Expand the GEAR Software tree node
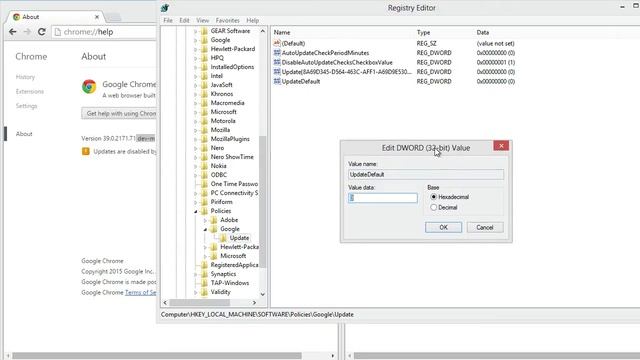 pyautogui.click(x=196, y=31)
